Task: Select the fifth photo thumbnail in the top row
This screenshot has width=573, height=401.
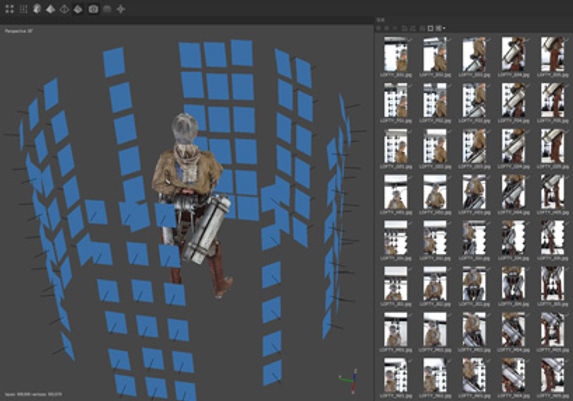Action: tap(553, 54)
